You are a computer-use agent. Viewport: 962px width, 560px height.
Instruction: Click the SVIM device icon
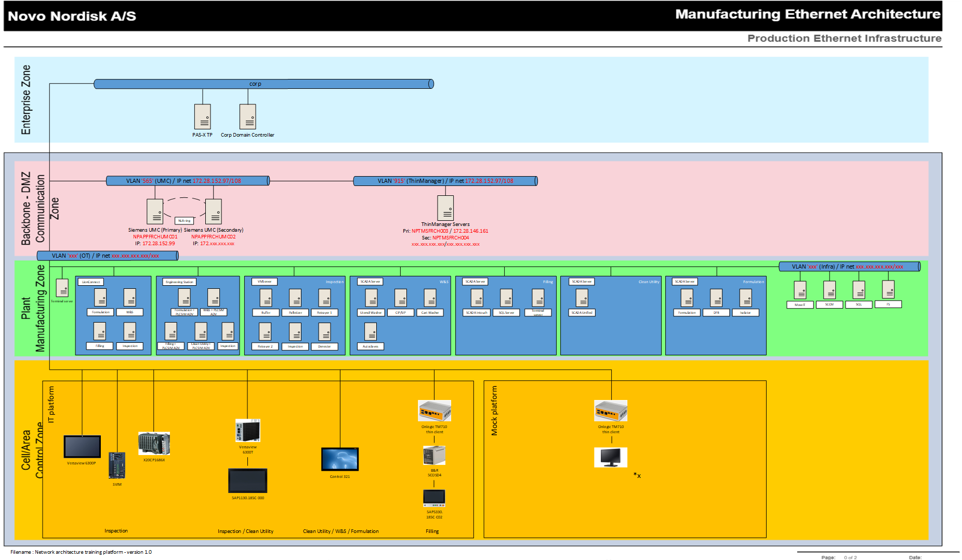(116, 465)
